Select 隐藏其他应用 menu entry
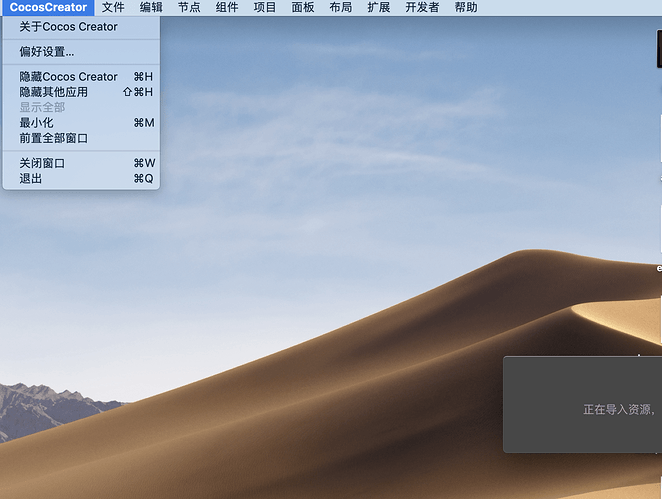662x499 pixels. 81,92
